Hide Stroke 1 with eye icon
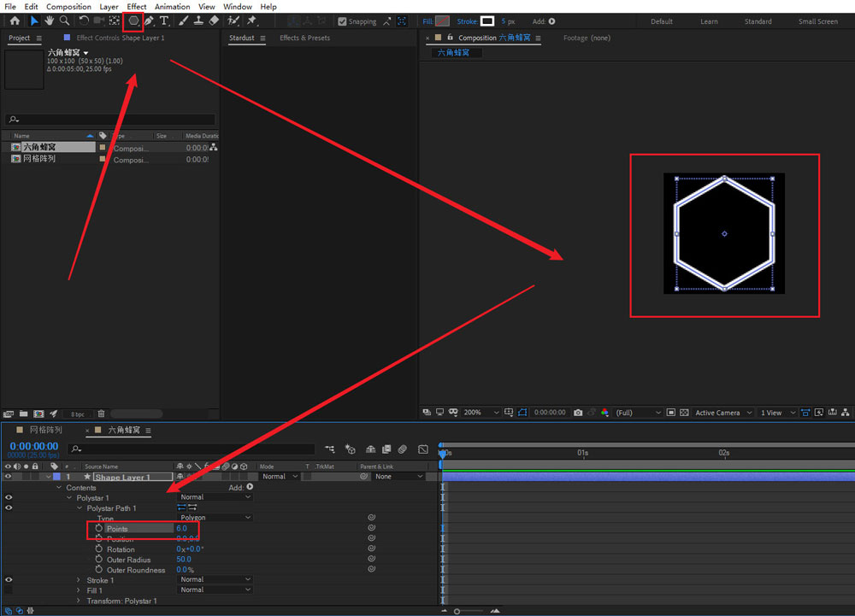The width and height of the screenshot is (855, 616). [x=9, y=580]
